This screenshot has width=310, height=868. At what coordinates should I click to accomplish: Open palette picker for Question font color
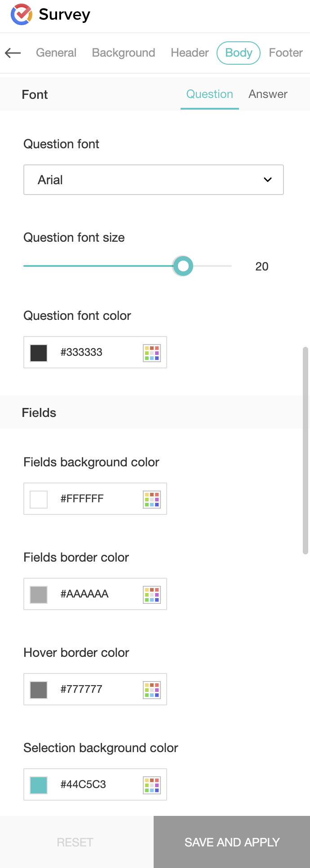[152, 353]
